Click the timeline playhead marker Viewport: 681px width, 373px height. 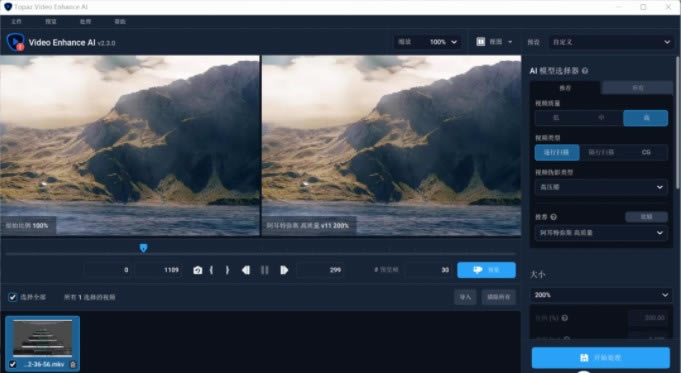pyautogui.click(x=143, y=248)
